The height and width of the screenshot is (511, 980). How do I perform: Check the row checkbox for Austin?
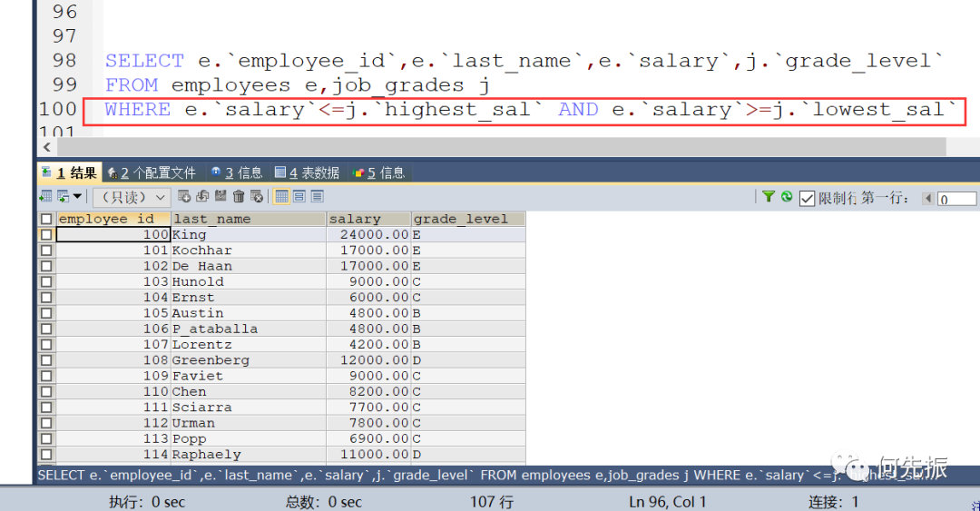coord(46,313)
